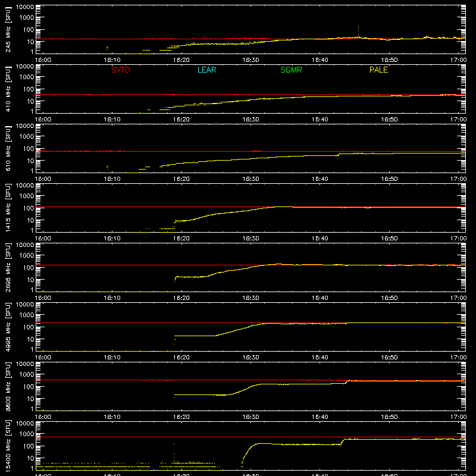Click the 17:00 tick under the 245 MHz panel
This screenshot has width=476, height=476.
pos(458,60)
